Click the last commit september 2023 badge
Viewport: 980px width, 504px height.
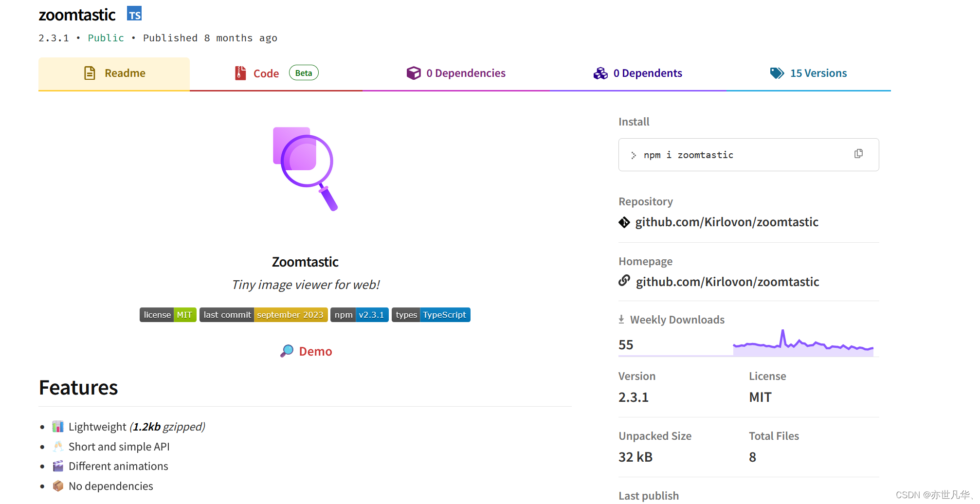tap(263, 315)
